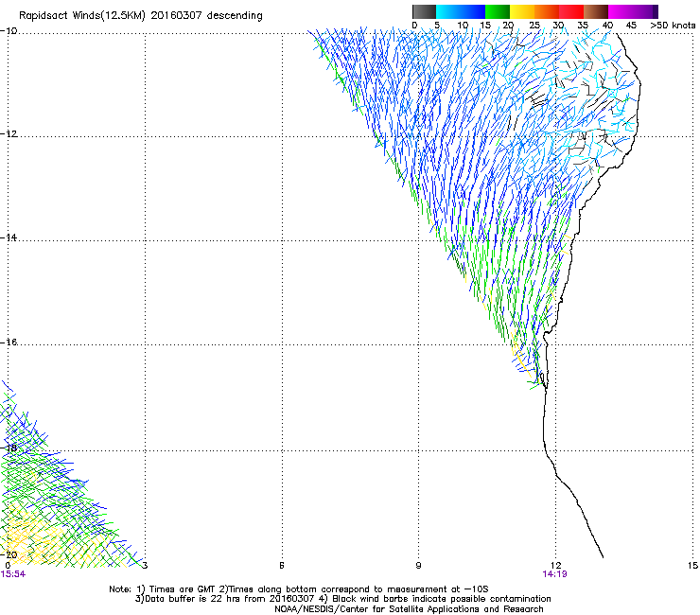700x615 pixels.
Task: Click the gray 0-5 knots legend segment
Action: (x=425, y=11)
